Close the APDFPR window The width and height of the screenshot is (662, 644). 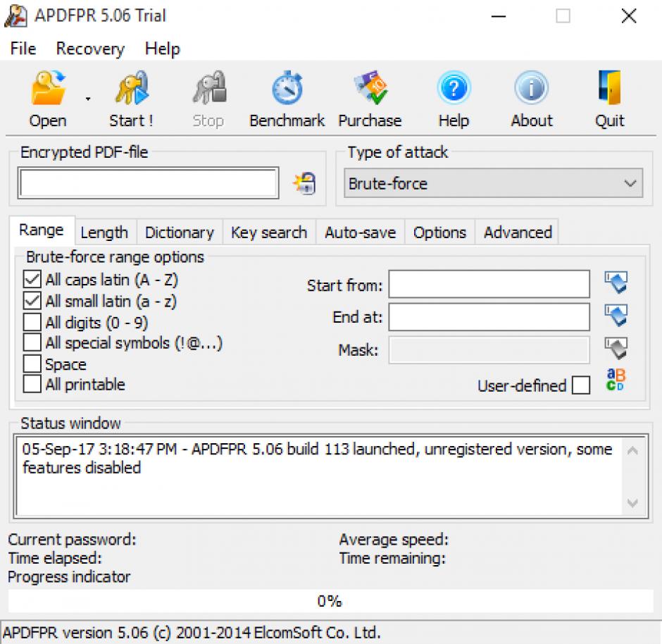click(x=629, y=16)
